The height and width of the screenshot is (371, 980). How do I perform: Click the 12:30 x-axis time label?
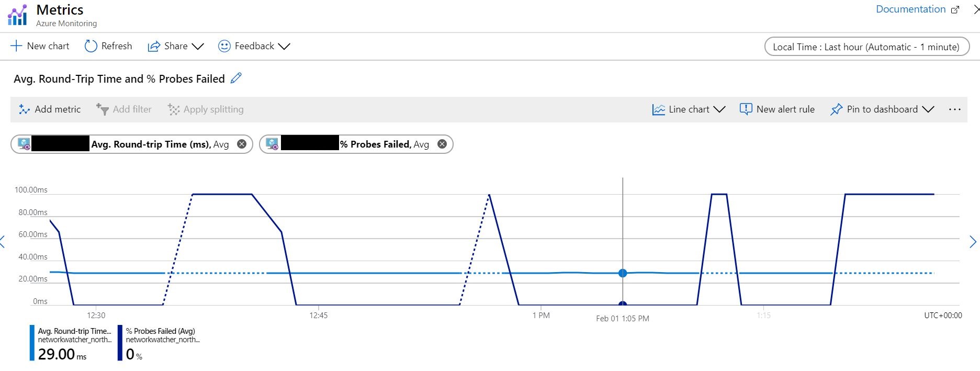pos(96,315)
